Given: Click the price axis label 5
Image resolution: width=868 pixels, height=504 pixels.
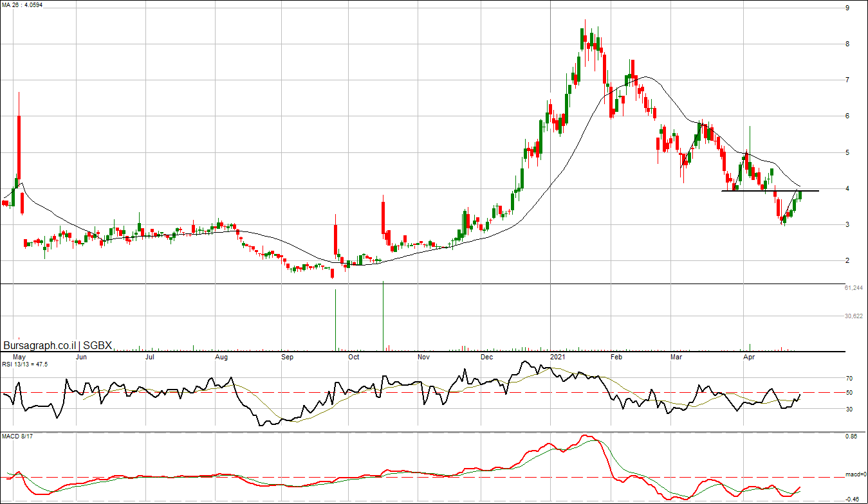Looking at the screenshot, I should click(848, 152).
